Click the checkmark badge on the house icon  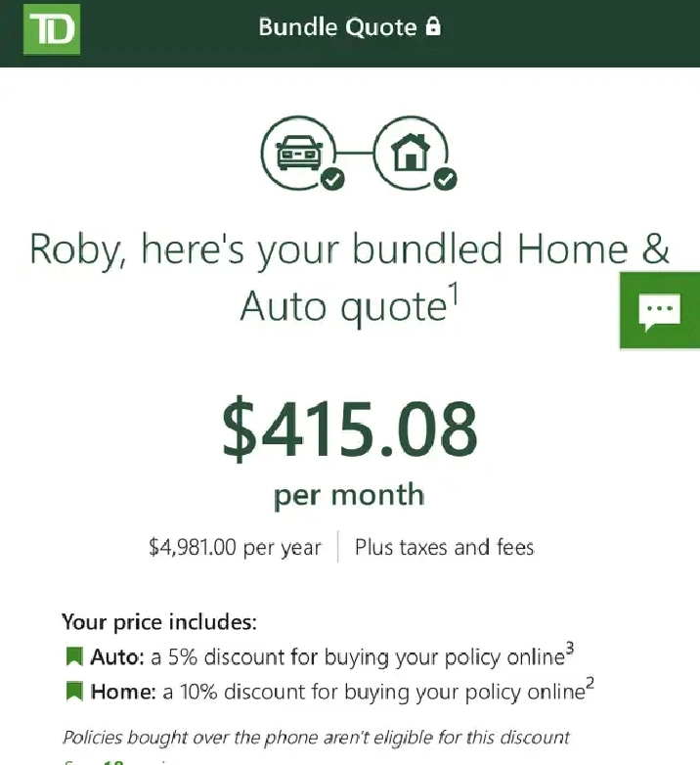(446, 179)
